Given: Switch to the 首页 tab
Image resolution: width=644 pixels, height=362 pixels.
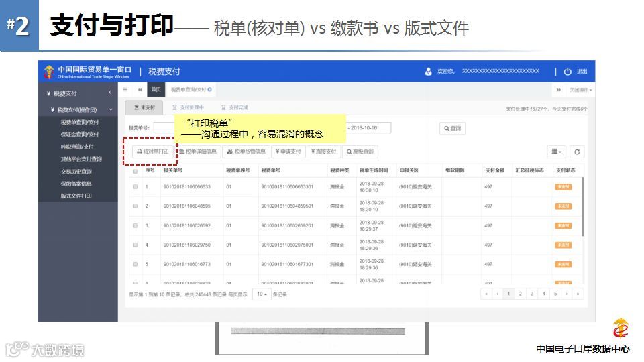Looking at the screenshot, I should click(x=156, y=89).
